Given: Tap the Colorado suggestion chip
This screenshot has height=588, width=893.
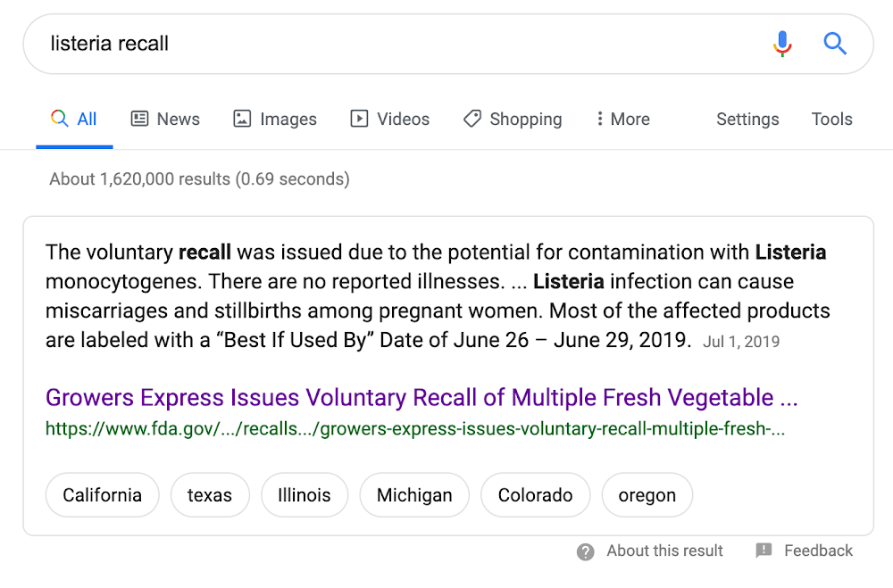Looking at the screenshot, I should tap(535, 495).
